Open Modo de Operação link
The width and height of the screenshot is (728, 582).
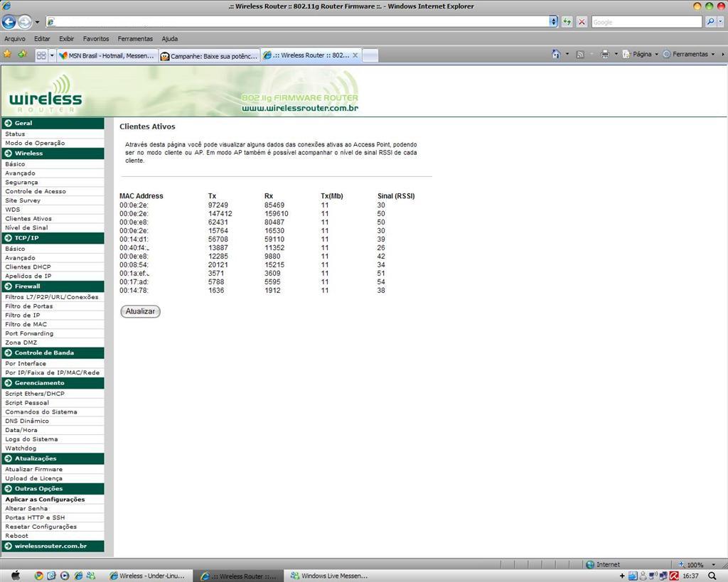pos(35,143)
